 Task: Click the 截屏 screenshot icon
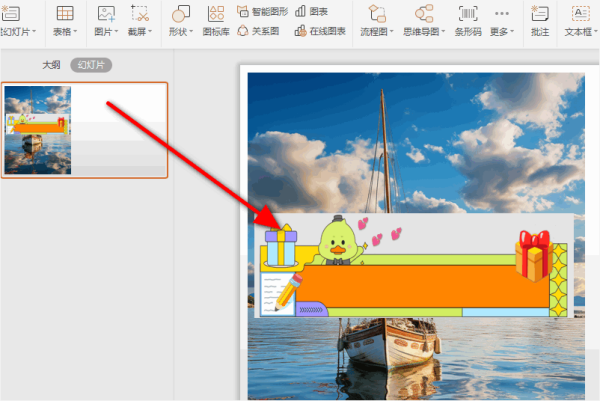140,13
